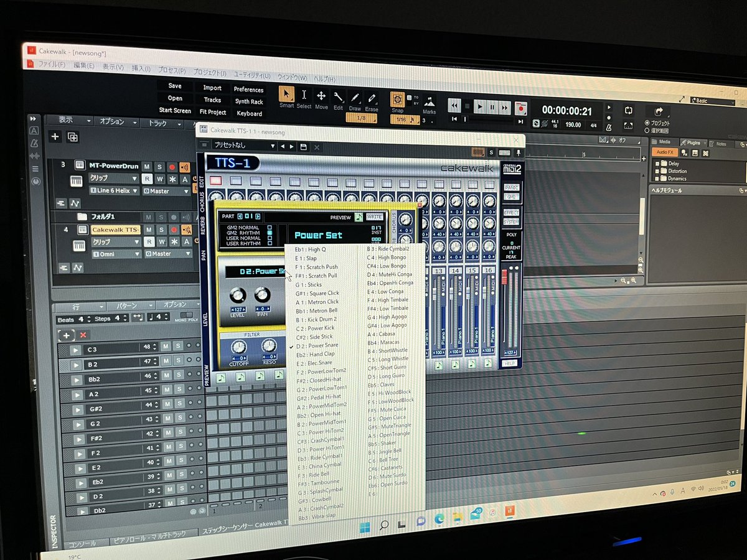Screen dimensions: 747x560
Task: Add a new track with plus icon
Action: point(55,136)
